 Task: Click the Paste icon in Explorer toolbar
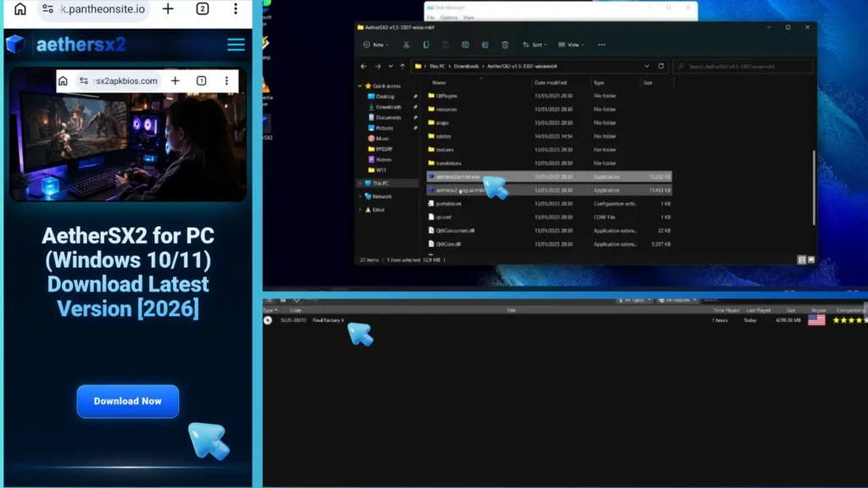pos(446,45)
